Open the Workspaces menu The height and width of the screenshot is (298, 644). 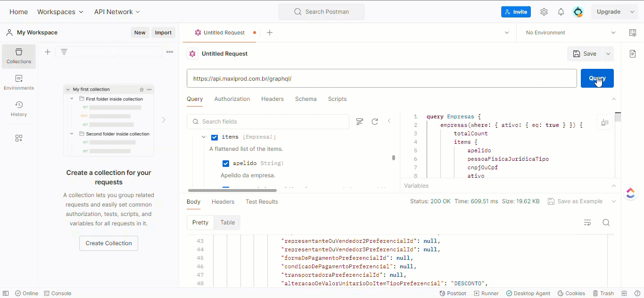60,12
